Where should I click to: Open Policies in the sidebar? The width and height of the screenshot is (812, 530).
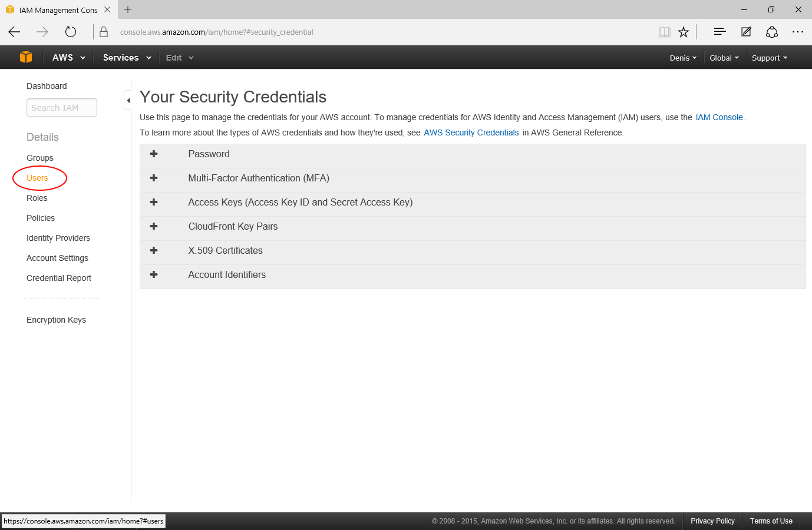(41, 218)
